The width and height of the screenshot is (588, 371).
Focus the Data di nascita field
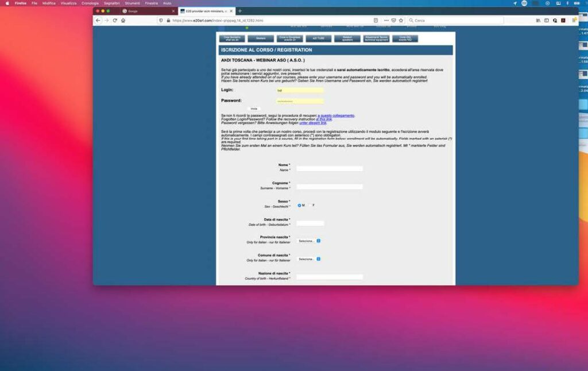coord(310,223)
